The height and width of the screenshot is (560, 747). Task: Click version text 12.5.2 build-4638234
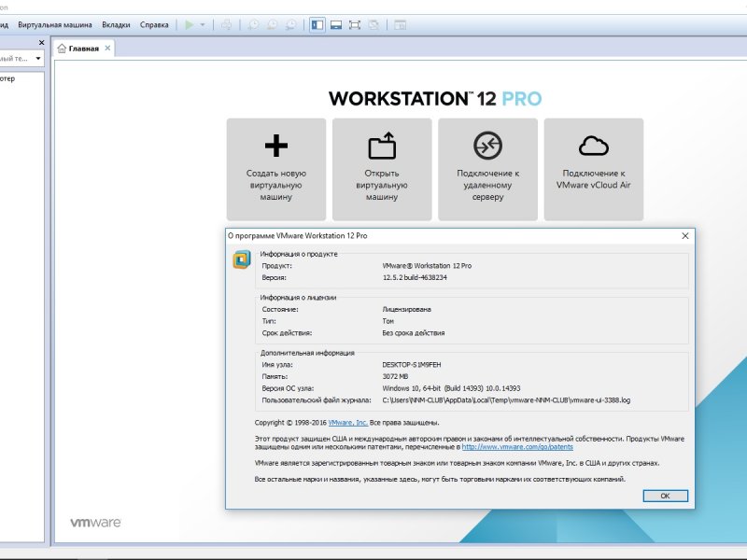(x=415, y=277)
